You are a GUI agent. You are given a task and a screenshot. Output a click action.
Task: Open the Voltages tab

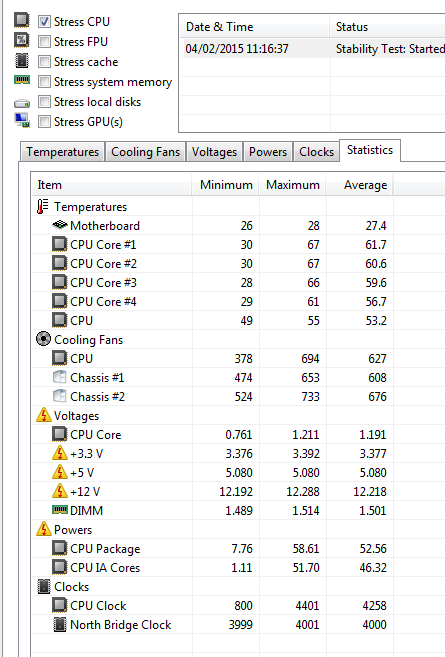coord(214,152)
